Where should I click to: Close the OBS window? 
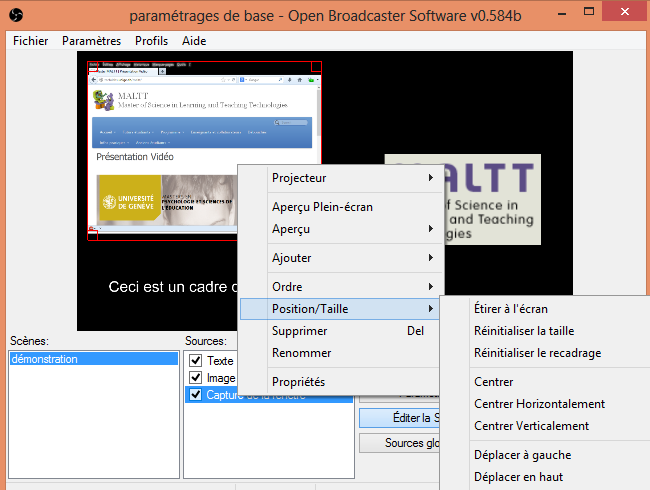(x=625, y=11)
